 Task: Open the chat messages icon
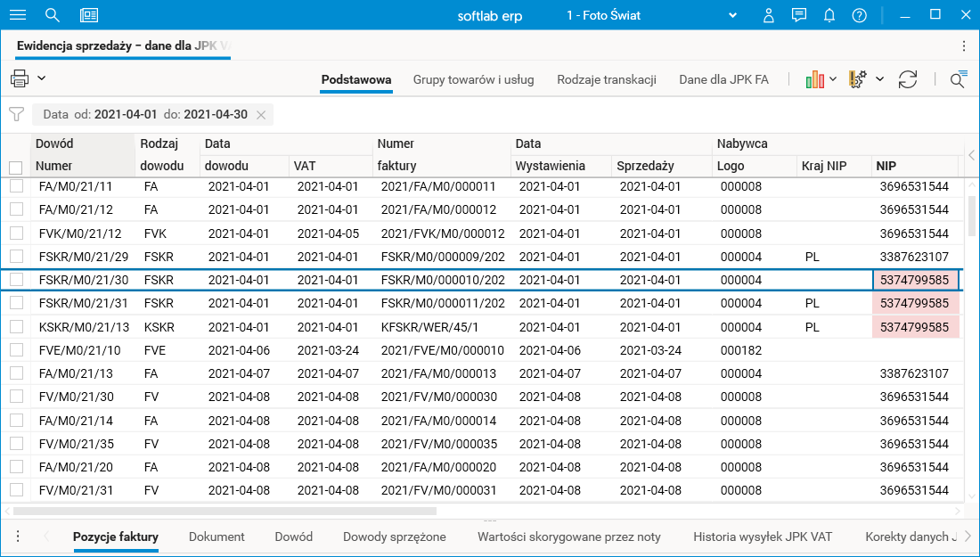pyautogui.click(x=799, y=15)
